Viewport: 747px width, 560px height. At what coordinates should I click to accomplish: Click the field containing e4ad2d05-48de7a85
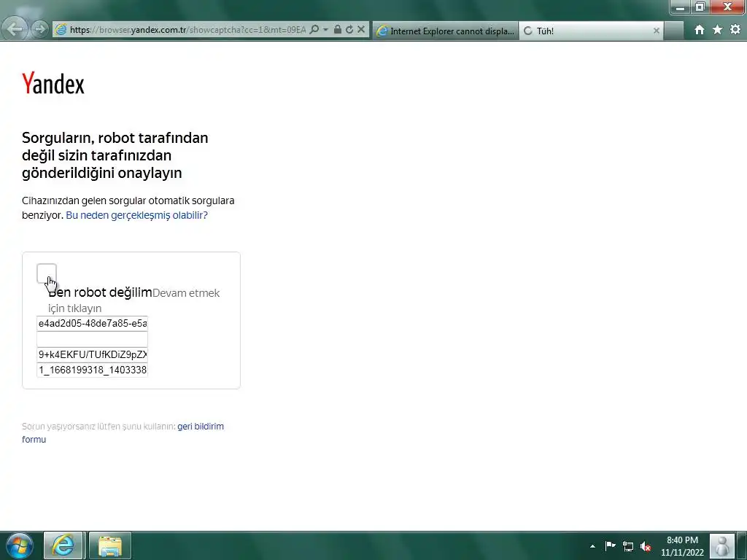(x=93, y=323)
